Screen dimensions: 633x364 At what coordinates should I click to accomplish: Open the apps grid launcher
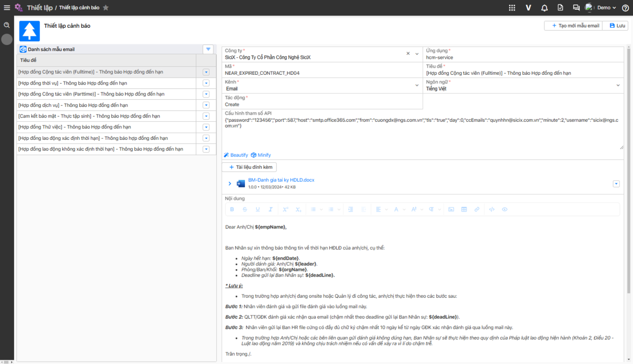[x=512, y=8]
